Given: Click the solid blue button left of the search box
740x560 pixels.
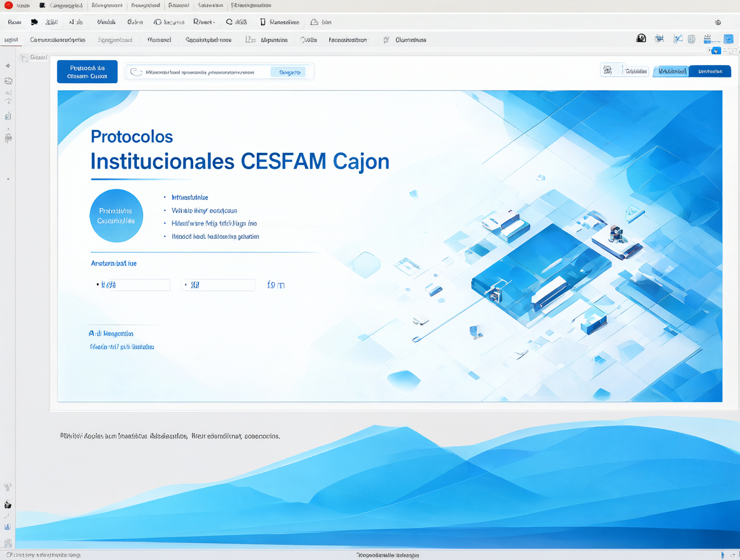Looking at the screenshot, I should click(x=87, y=72).
